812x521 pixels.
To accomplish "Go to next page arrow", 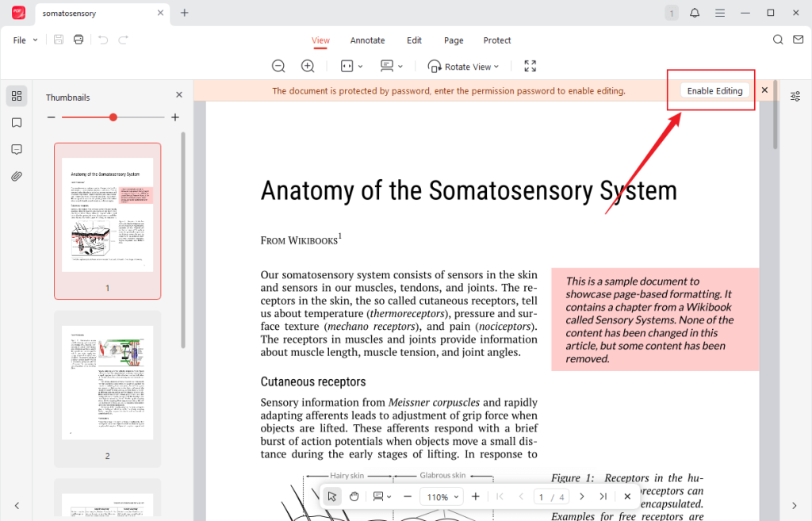I will (582, 496).
